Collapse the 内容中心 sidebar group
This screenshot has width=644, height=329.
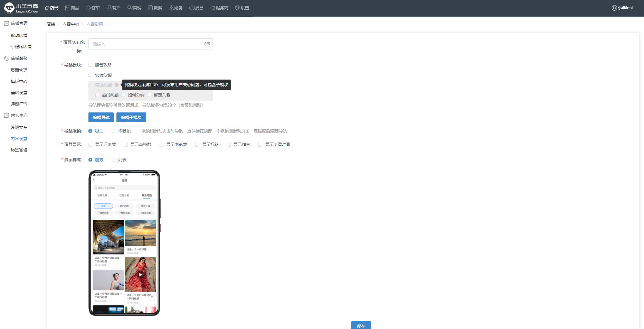point(19,116)
